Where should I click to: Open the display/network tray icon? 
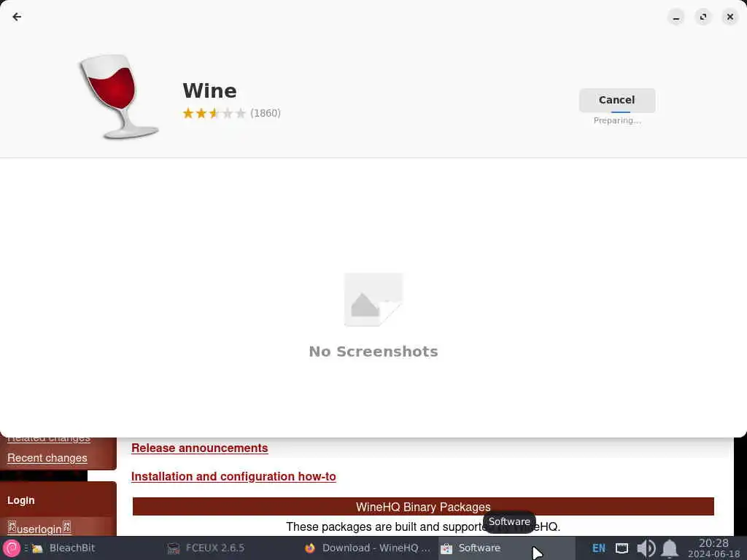622,548
